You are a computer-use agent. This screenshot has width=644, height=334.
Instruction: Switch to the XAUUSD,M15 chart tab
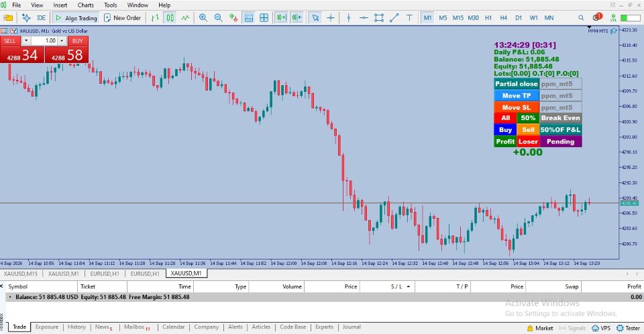pos(21,273)
